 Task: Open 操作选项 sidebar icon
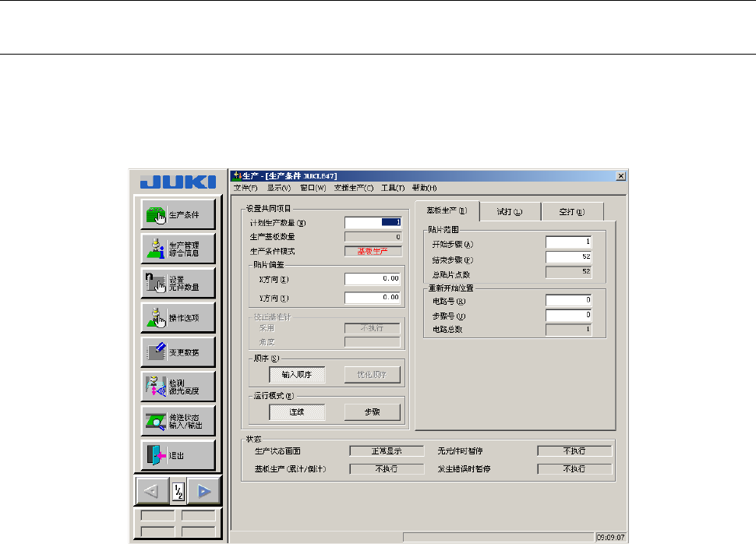pyautogui.click(x=178, y=318)
